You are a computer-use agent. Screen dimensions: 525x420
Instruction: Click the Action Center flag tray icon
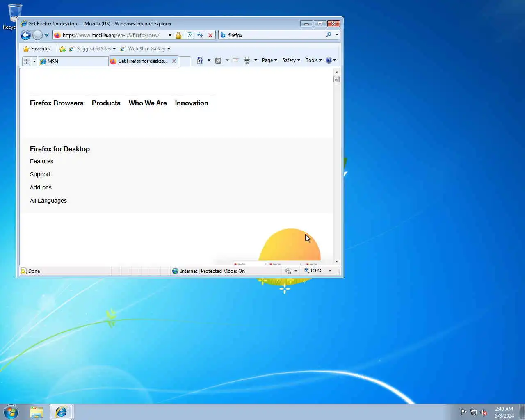coord(463,412)
